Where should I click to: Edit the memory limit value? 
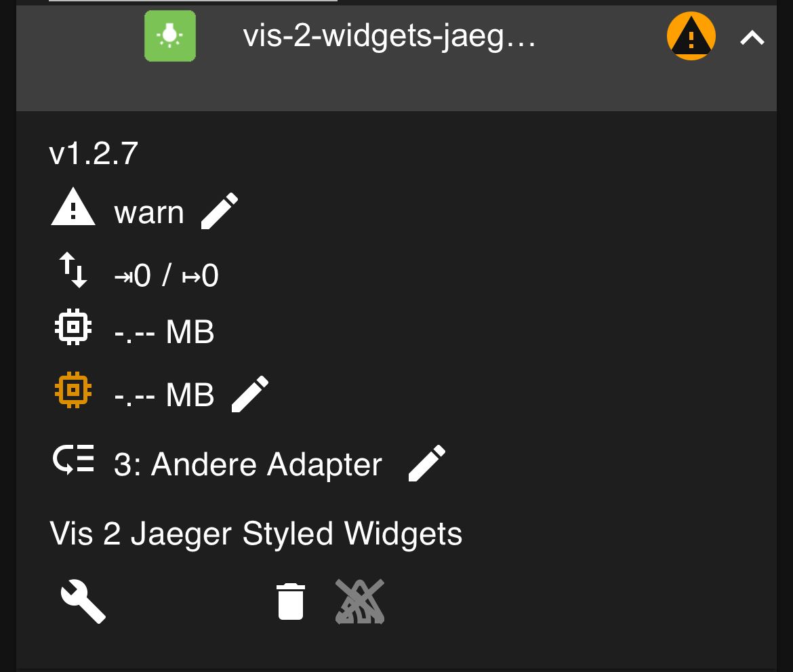250,394
